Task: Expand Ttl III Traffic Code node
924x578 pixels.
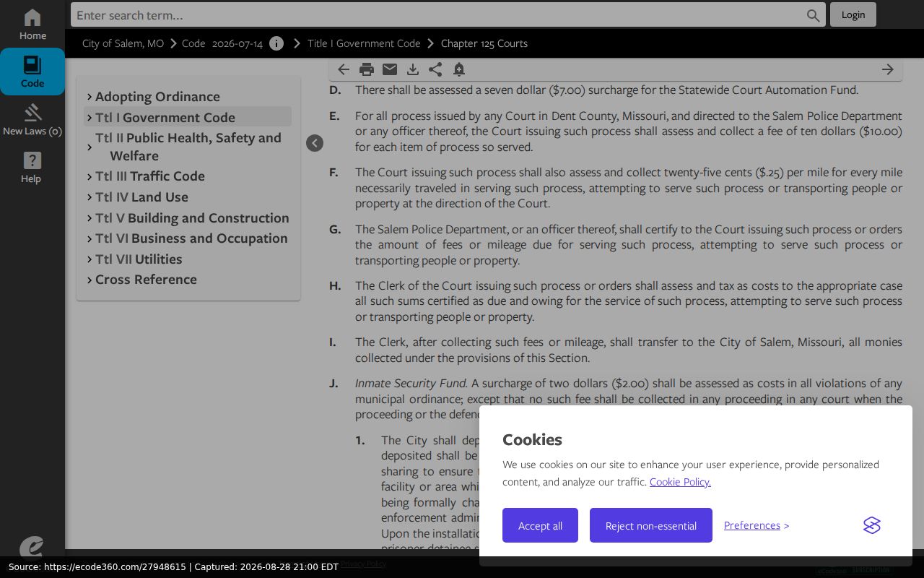Action: (90, 176)
